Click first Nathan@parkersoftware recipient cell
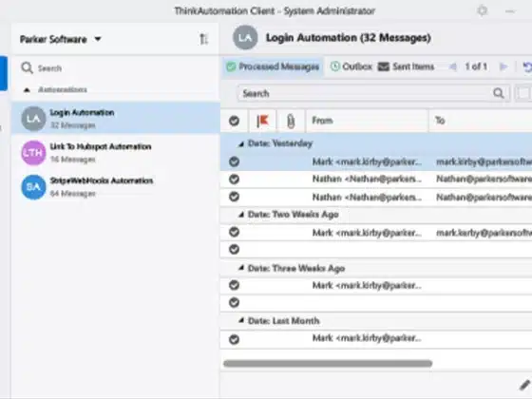532x399 pixels. [x=484, y=180]
